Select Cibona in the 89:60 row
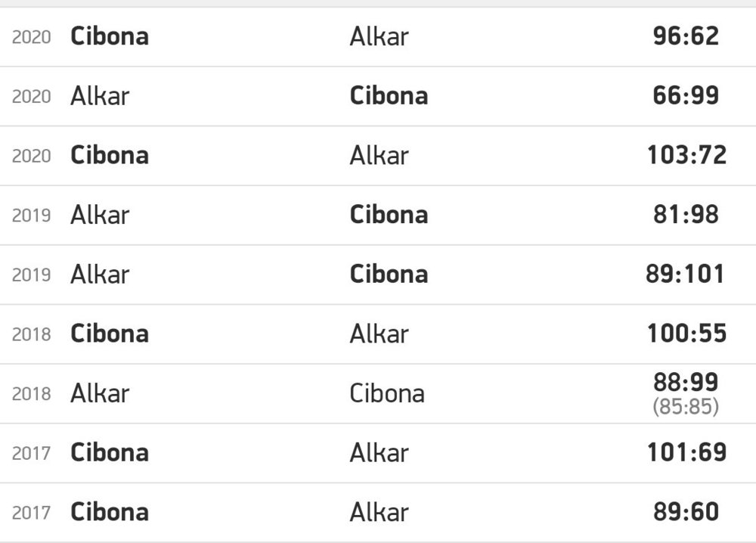This screenshot has width=756, height=543. click(x=110, y=512)
